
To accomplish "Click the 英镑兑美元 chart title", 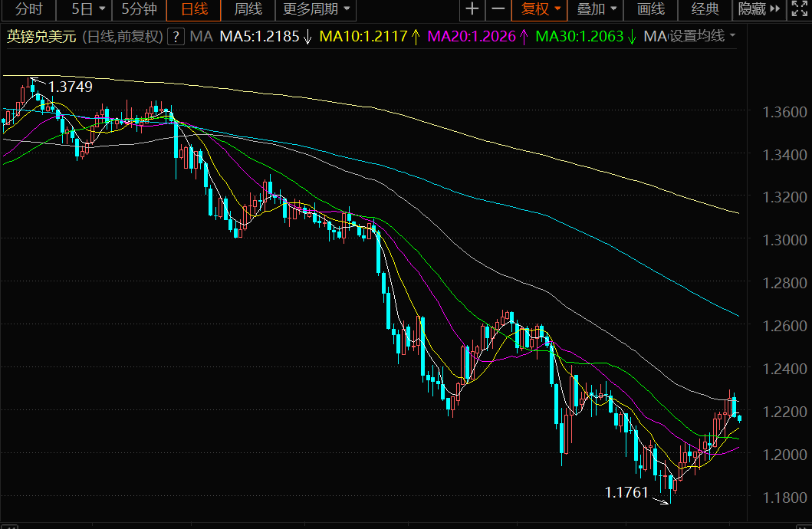I will coord(41,37).
